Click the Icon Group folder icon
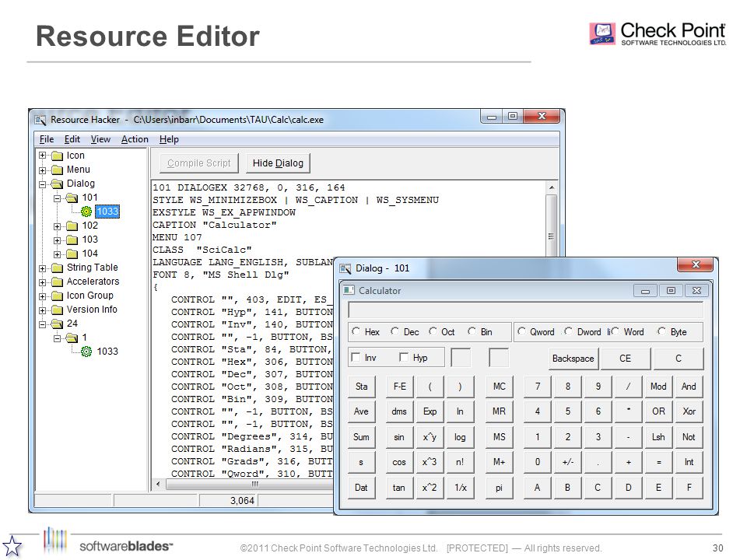The image size is (747, 560). click(x=57, y=296)
